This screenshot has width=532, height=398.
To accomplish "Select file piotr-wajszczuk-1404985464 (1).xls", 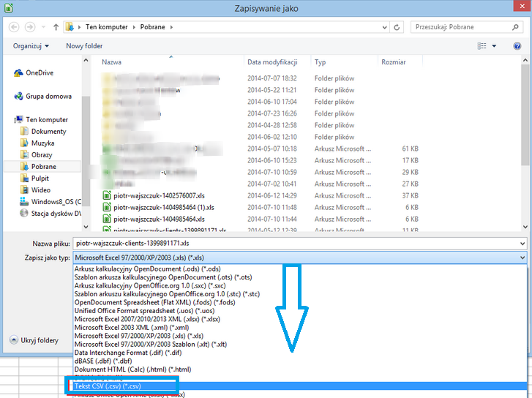I will point(159,207).
